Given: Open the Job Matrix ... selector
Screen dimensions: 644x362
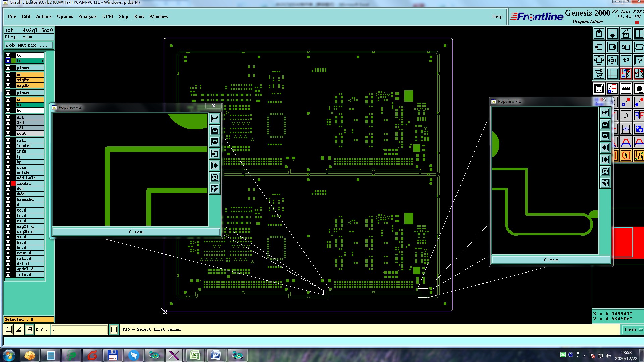Looking at the screenshot, I should (29, 45).
